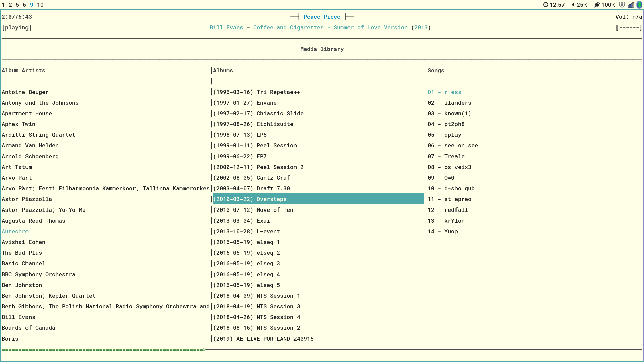Switch to workspace 10 in the top bar
The image size is (644, 362).
pos(40,5)
